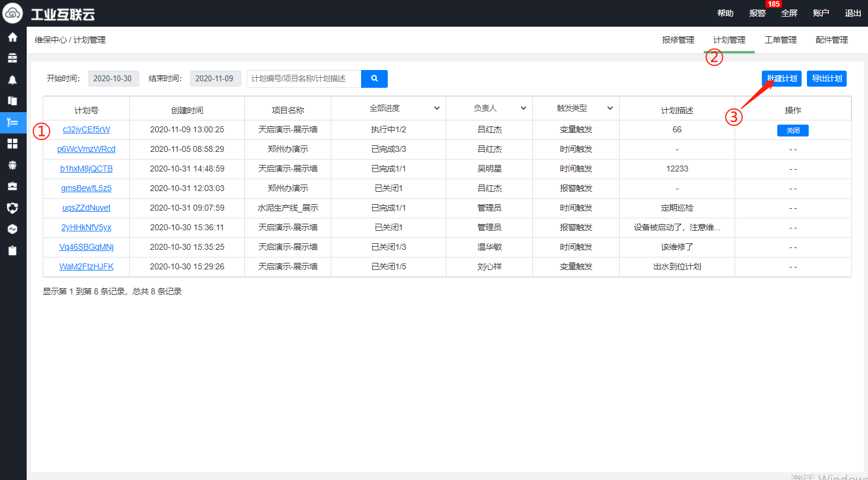Open the four-squares dashboard sidebar icon
This screenshot has height=480, width=868.
[12, 144]
